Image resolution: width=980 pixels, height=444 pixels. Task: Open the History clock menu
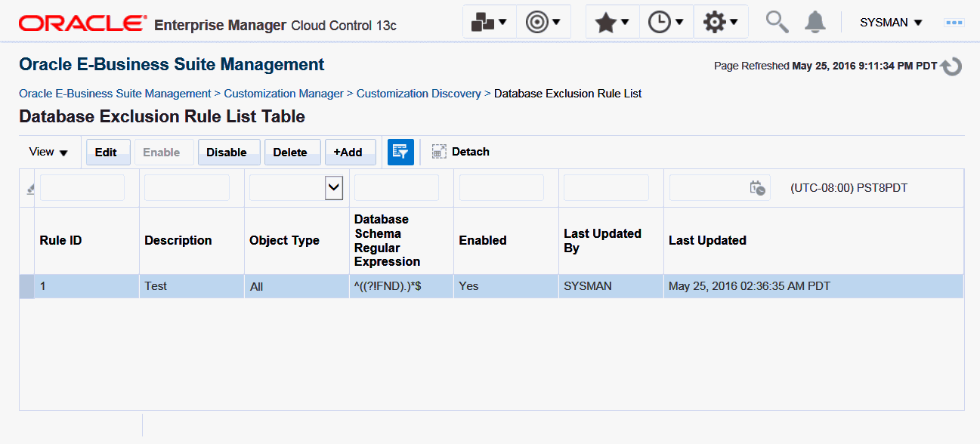click(x=666, y=22)
